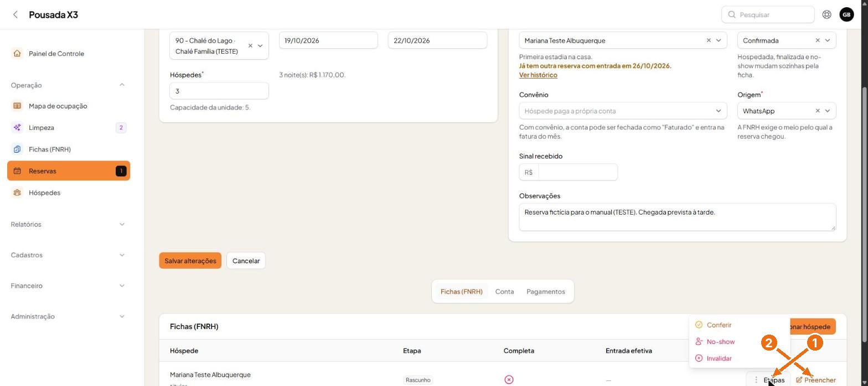Click the incomplete X icon in Completa column
Image resolution: width=868 pixels, height=386 pixels.
(x=509, y=379)
